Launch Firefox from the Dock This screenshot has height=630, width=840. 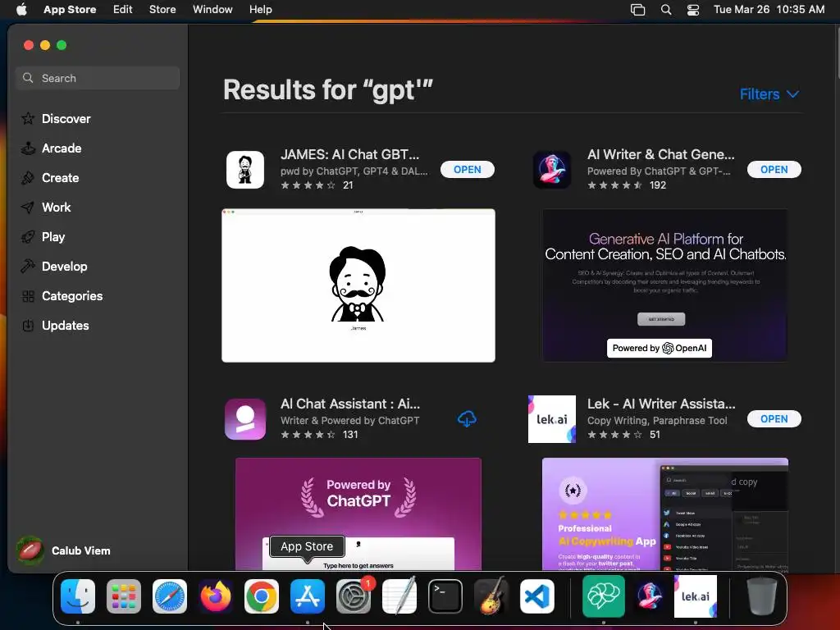[216, 596]
